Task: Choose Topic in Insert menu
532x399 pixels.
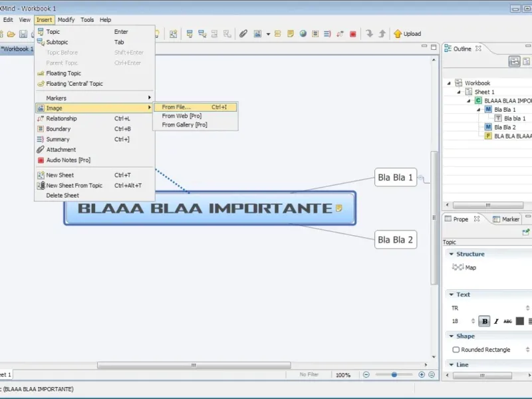Action: tap(94, 31)
